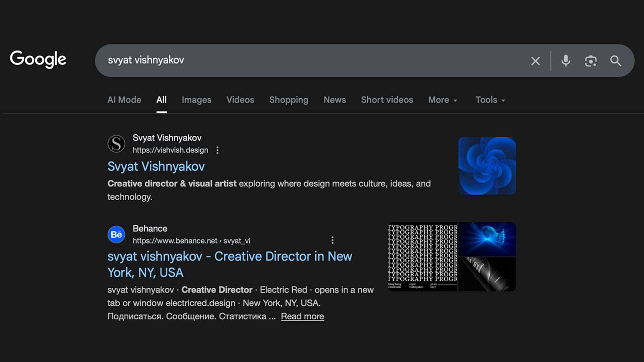Viewport: 644px width, 362px height.
Task: Click the magnifying glass search button
Action: [615, 61]
